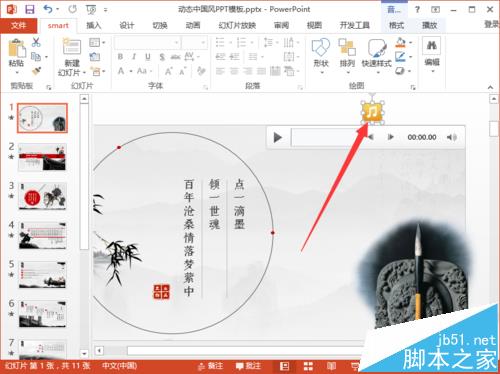The width and height of the screenshot is (500, 374).
Task: Show notes pane (备注)
Action: tap(210, 366)
